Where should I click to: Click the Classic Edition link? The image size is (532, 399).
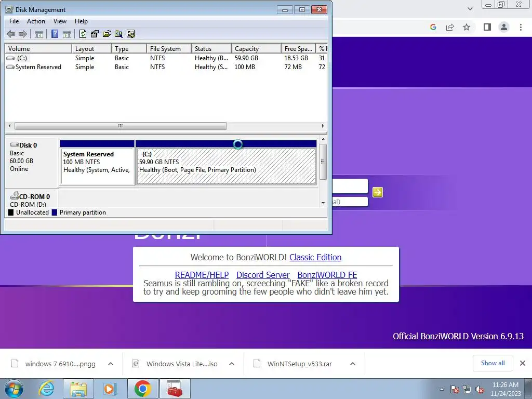(315, 257)
